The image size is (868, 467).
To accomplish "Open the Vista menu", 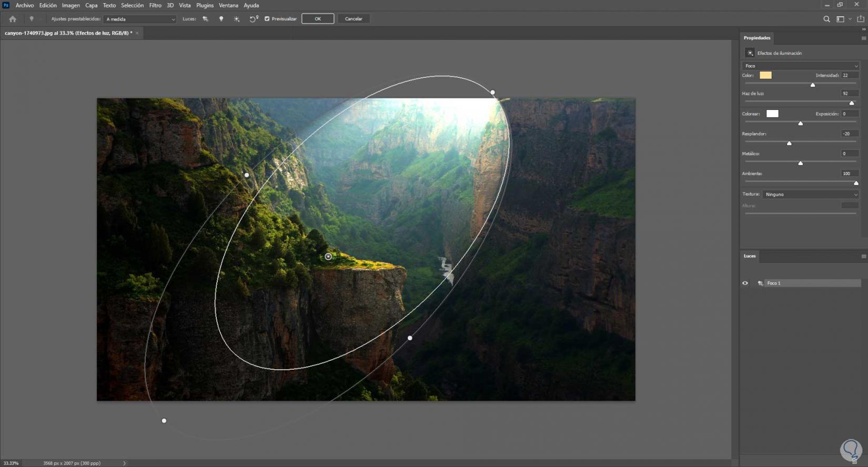I will (x=185, y=5).
